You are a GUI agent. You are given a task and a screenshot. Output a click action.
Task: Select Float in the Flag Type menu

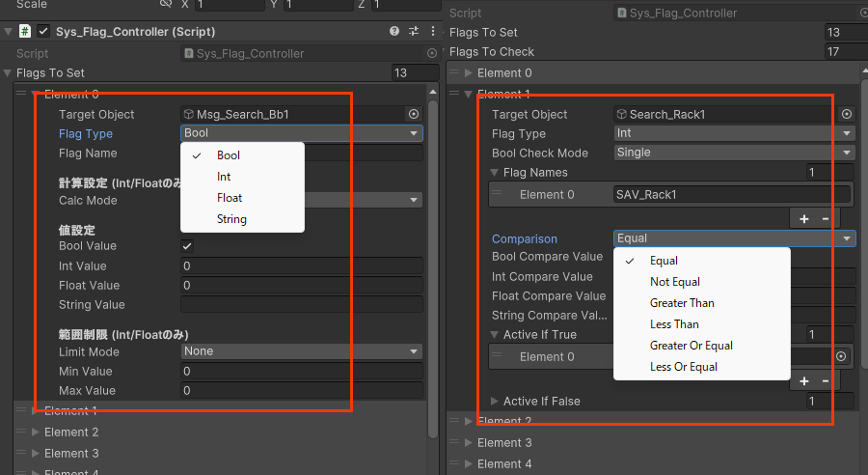point(230,198)
